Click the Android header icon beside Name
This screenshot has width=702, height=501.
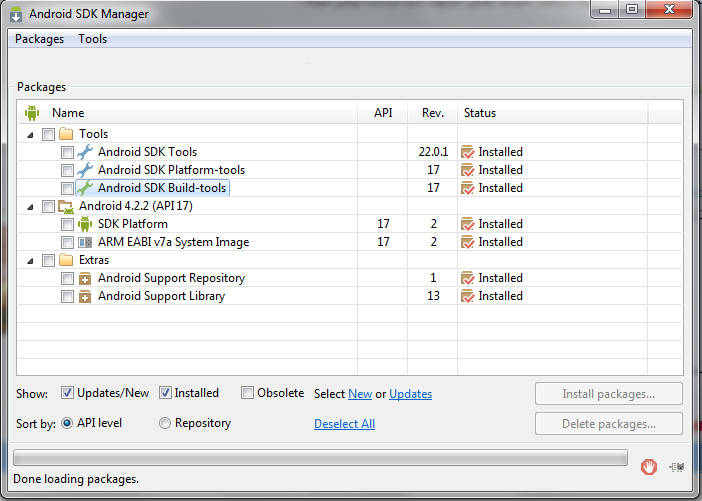tap(32, 113)
